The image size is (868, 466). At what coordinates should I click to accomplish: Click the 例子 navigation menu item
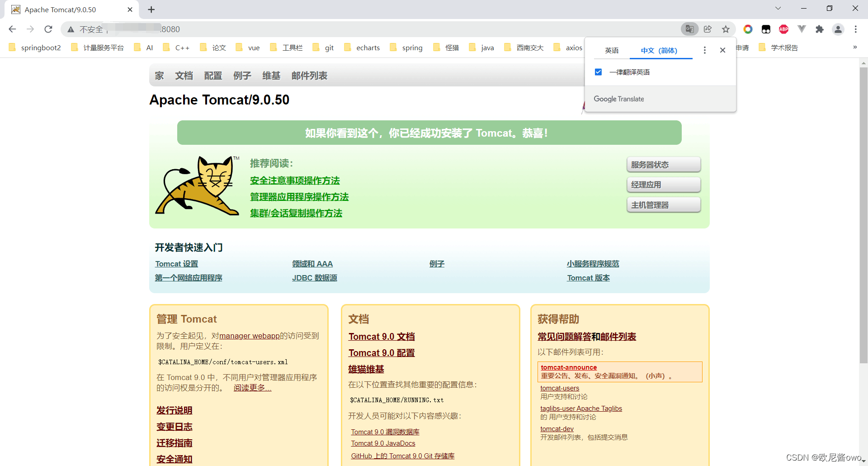pyautogui.click(x=242, y=76)
